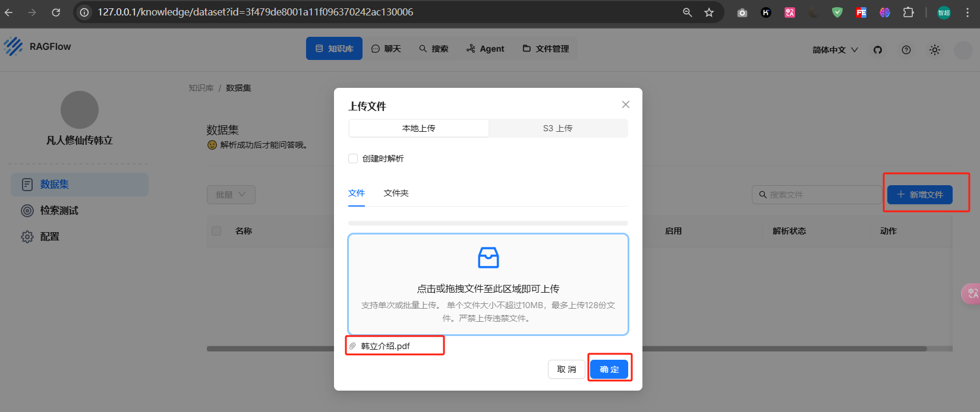This screenshot has height=412, width=980.
Task: Open the user avatar in header
Action: coord(963,50)
